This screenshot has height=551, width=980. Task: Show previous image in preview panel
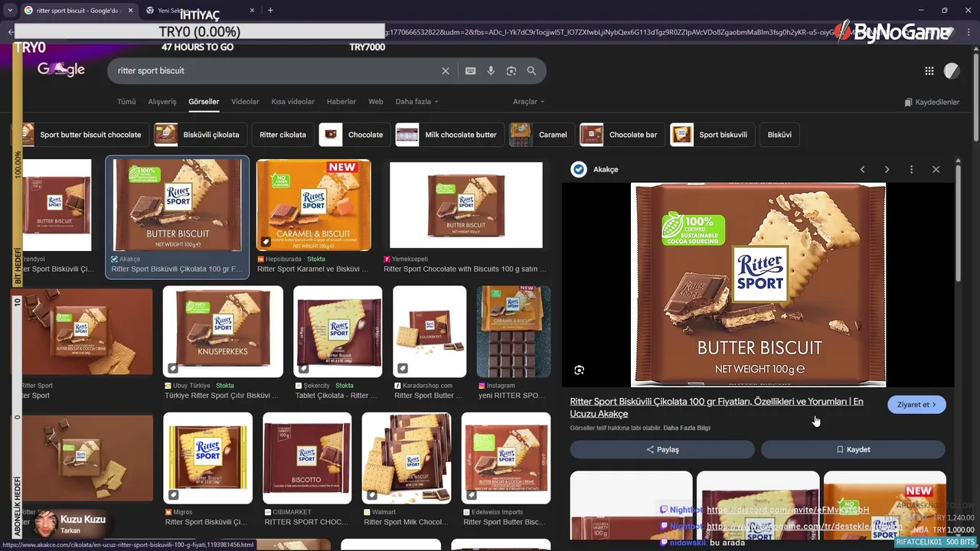[x=862, y=169]
